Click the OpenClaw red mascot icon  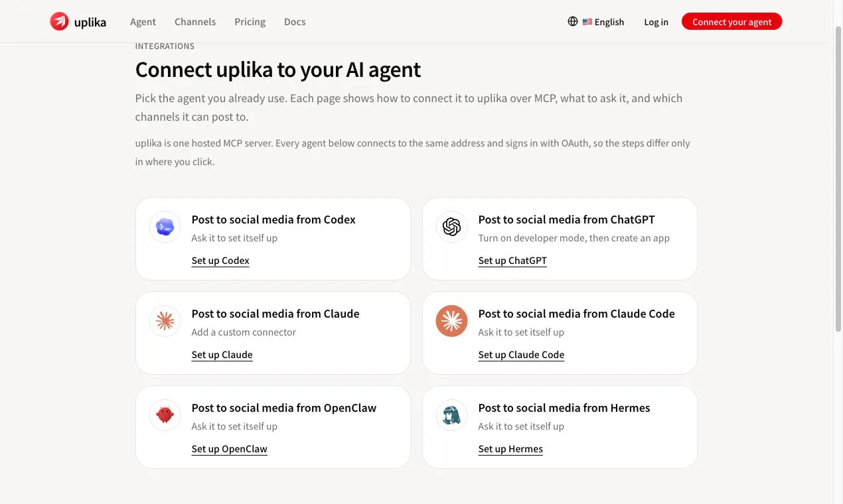pos(165,415)
